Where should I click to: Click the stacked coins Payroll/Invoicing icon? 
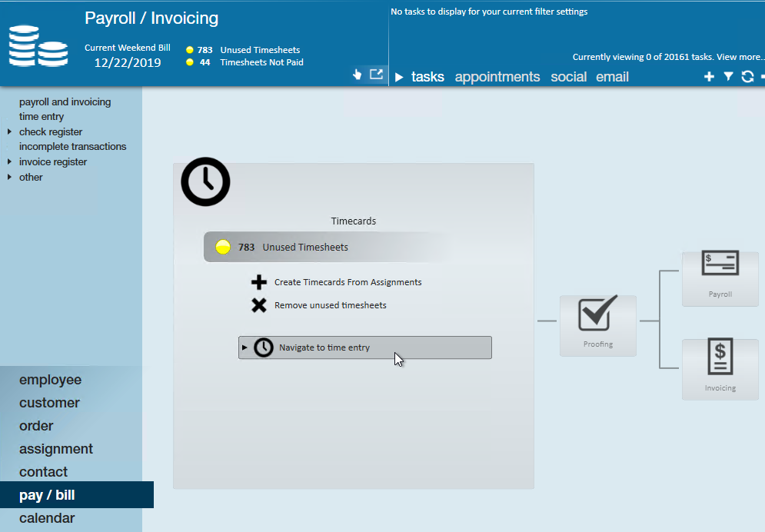(x=38, y=46)
